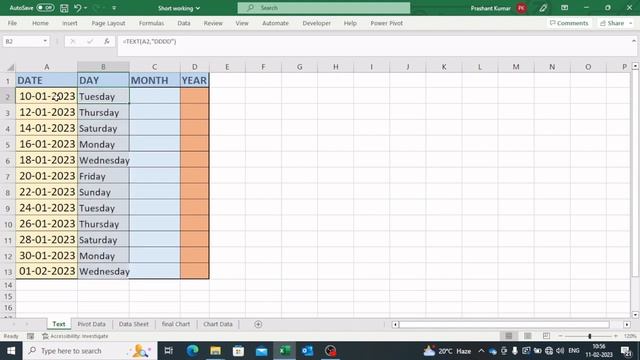
Task: Select the Friday cell
Action: click(103, 176)
